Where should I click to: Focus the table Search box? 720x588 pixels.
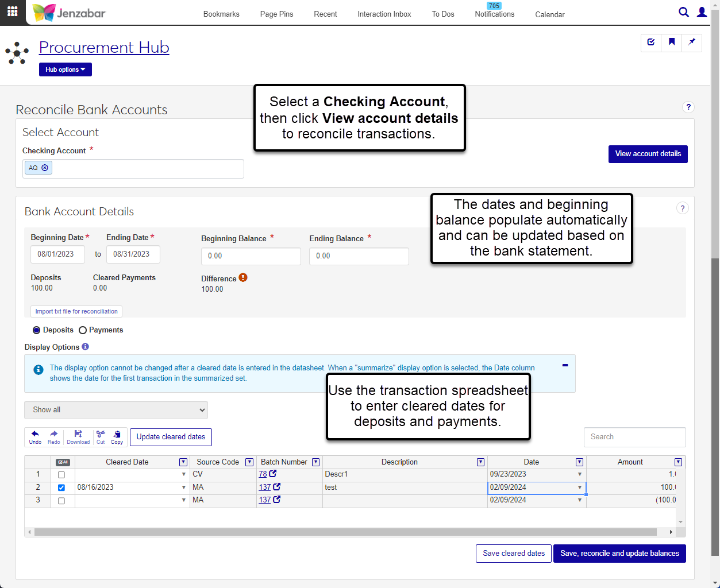635,437
